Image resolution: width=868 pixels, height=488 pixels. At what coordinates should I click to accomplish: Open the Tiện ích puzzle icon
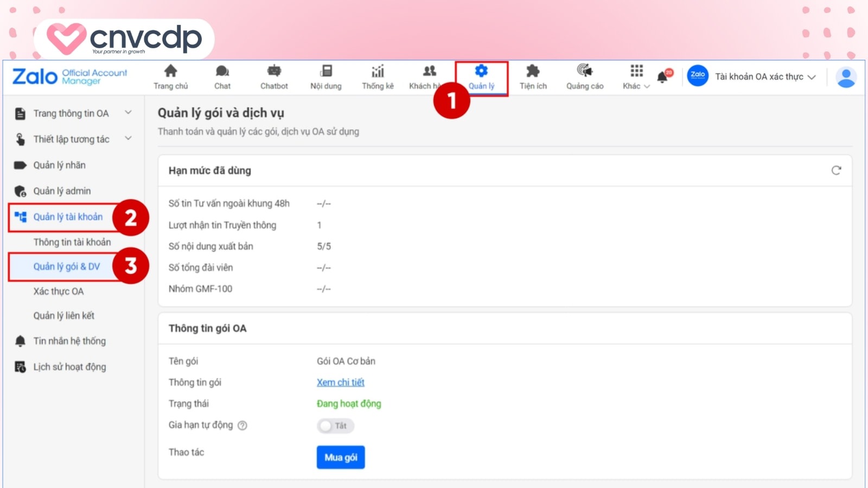(x=533, y=71)
